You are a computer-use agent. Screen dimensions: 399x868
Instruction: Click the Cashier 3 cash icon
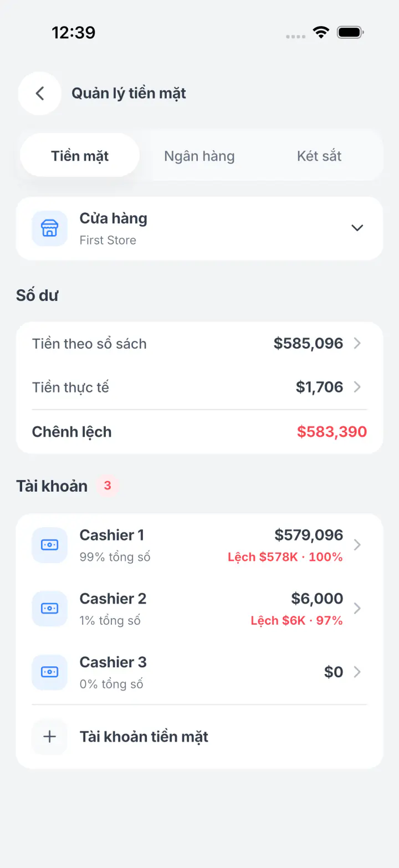[49, 672]
